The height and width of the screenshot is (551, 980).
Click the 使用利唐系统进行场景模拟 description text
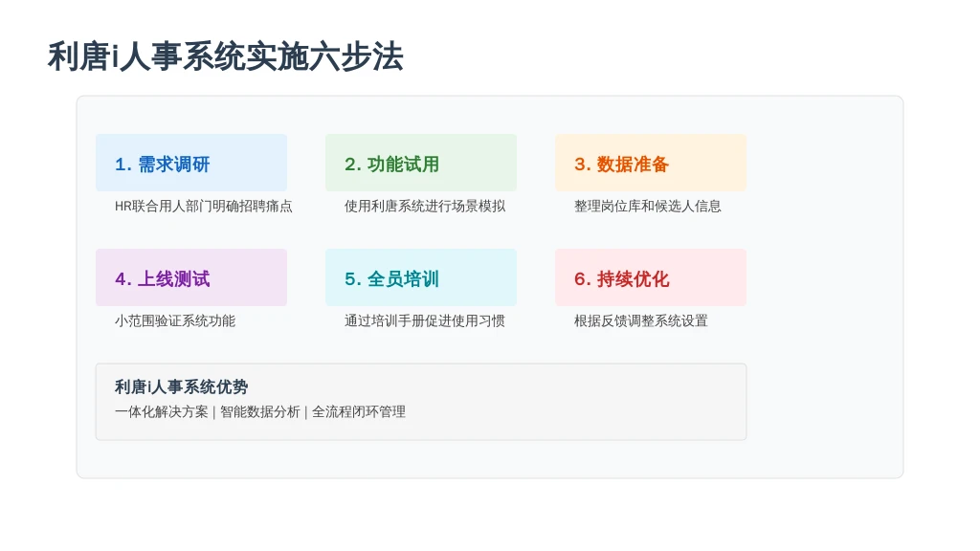coord(425,207)
